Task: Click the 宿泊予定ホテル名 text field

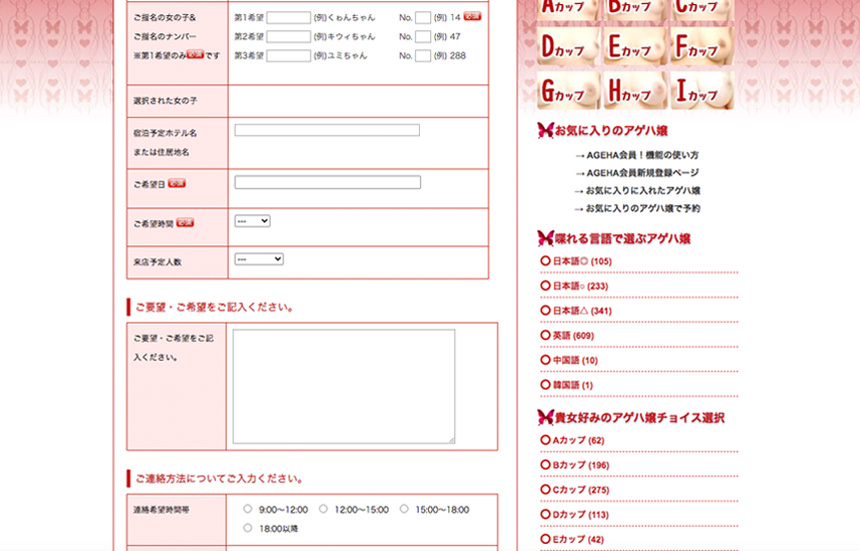Action: 327,130
